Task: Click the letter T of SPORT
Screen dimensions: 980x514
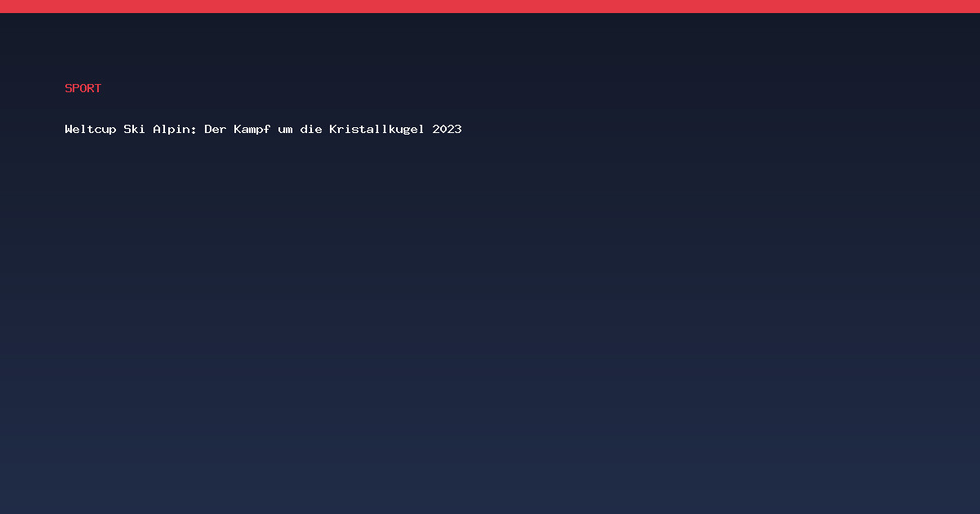Action: click(x=98, y=88)
